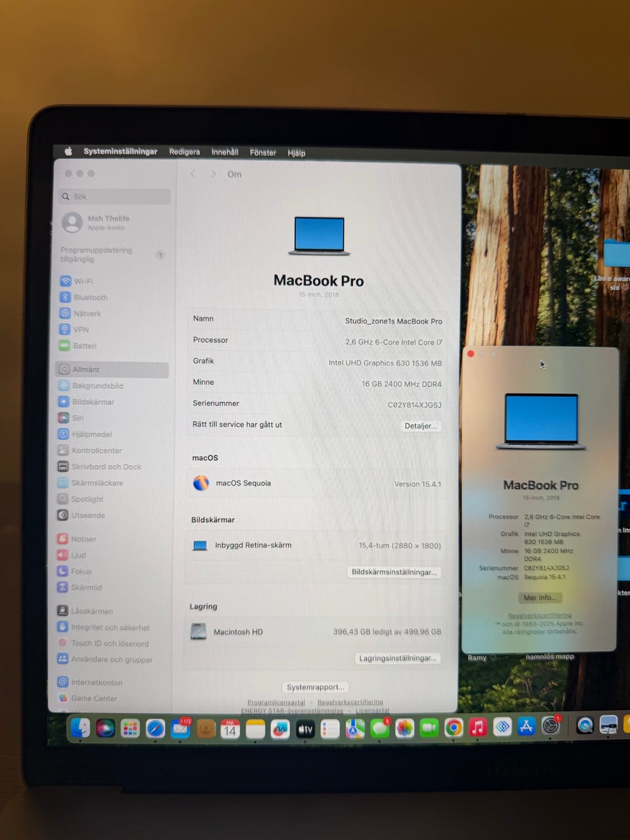Click serial number C02Y814XJG5J in main window

414,405
